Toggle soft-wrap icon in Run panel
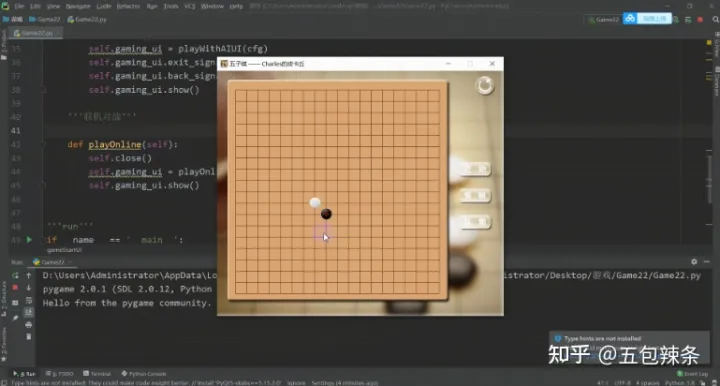Viewport: 720px width, 386px height. [x=28, y=300]
